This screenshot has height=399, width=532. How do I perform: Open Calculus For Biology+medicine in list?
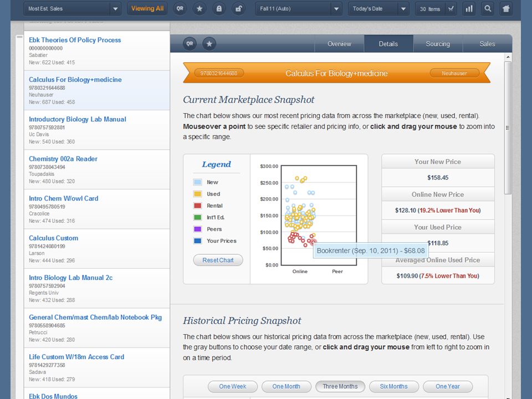[97, 90]
